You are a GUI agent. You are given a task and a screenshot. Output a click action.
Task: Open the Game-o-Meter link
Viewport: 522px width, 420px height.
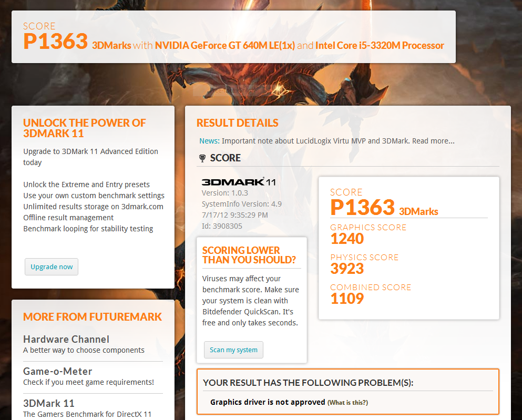(58, 371)
